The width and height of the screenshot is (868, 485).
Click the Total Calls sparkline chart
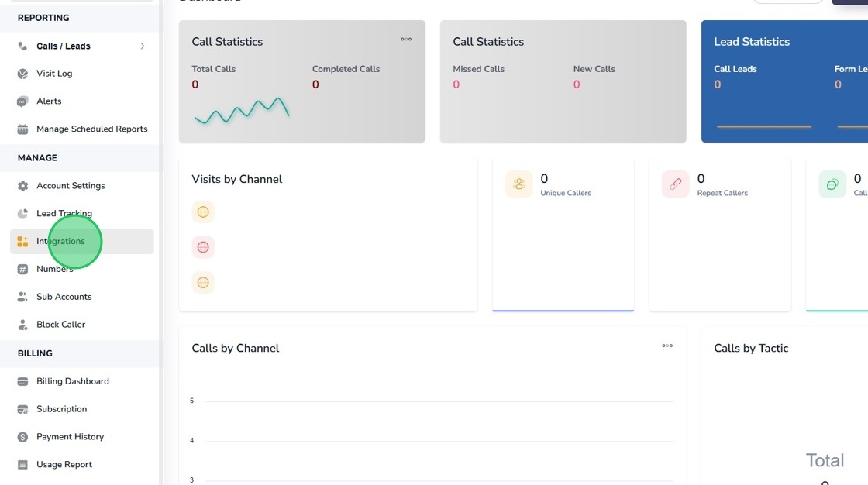(x=242, y=110)
